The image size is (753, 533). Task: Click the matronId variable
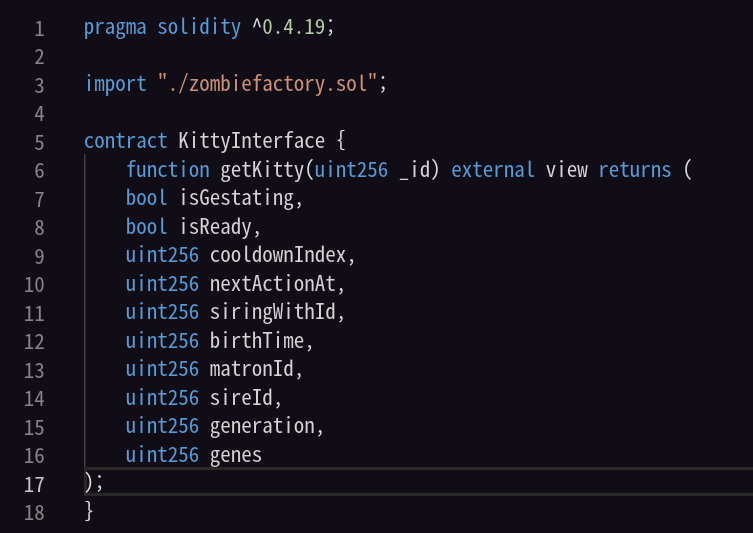click(252, 369)
